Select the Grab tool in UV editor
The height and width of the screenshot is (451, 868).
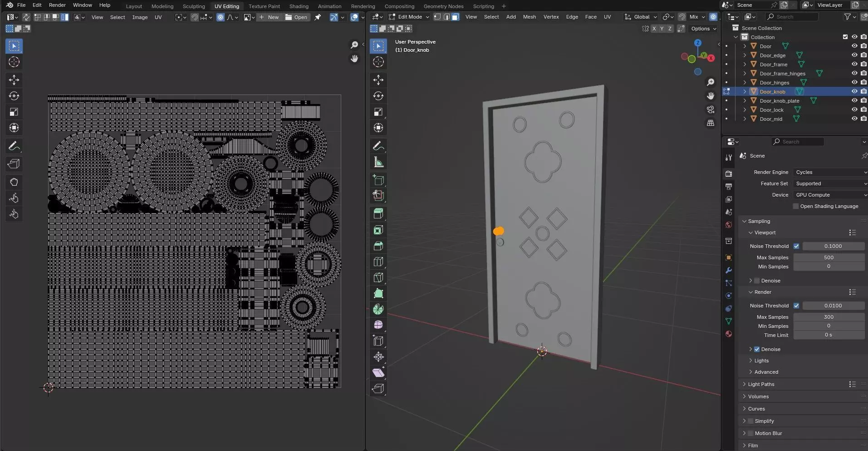(14, 182)
